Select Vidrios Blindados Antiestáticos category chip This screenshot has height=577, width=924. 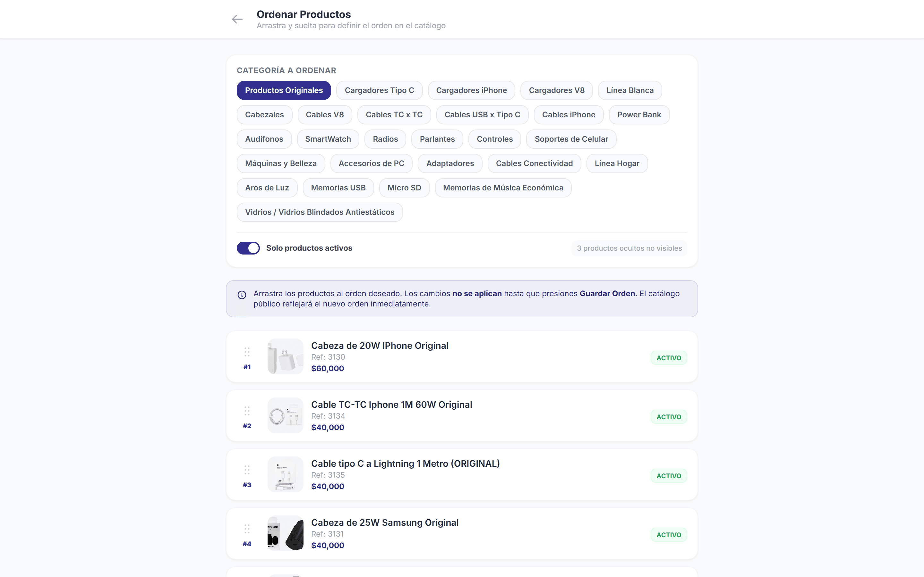[x=320, y=212]
